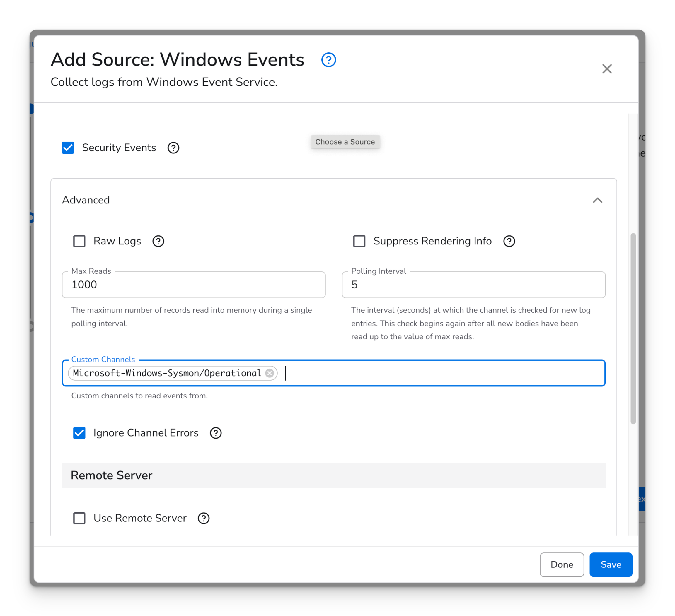Screen dimensions: 675x616
Task: Check Use Remote Server option
Action: click(x=79, y=518)
